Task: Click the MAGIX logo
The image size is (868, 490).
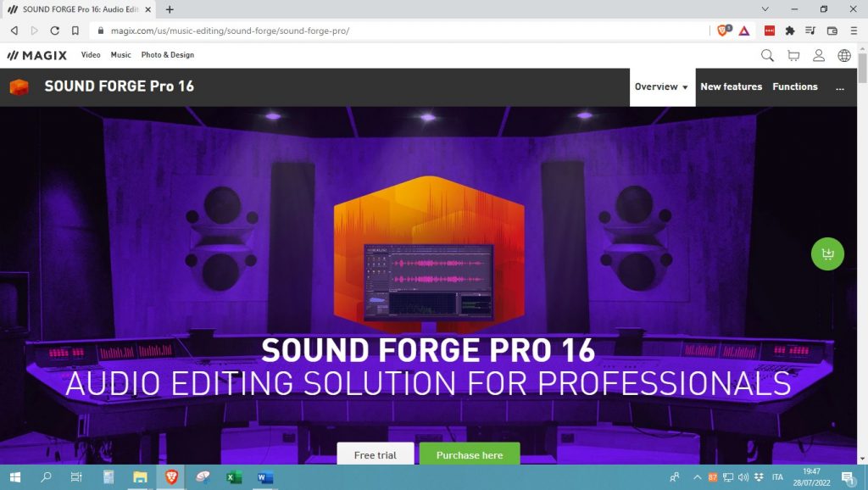Action: (x=38, y=54)
